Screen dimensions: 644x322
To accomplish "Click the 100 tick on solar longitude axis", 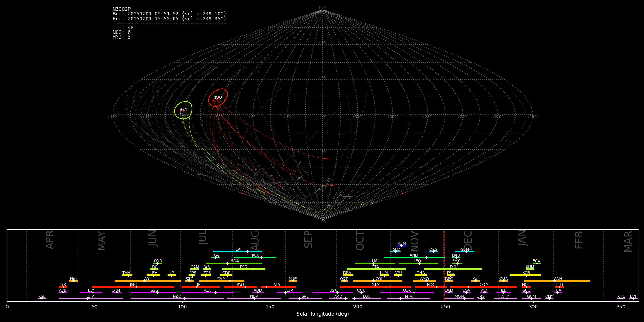I will [x=182, y=307].
